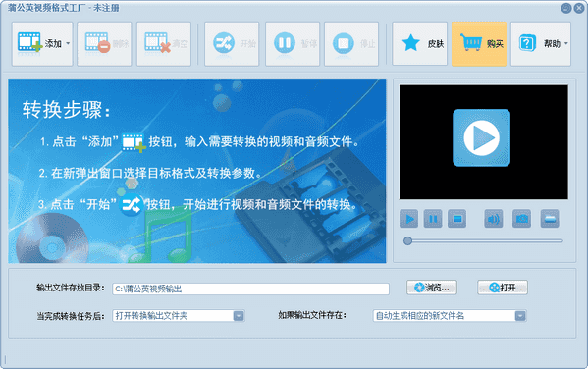Take a snapshot with the camera icon
588x369 pixels.
coord(521,219)
